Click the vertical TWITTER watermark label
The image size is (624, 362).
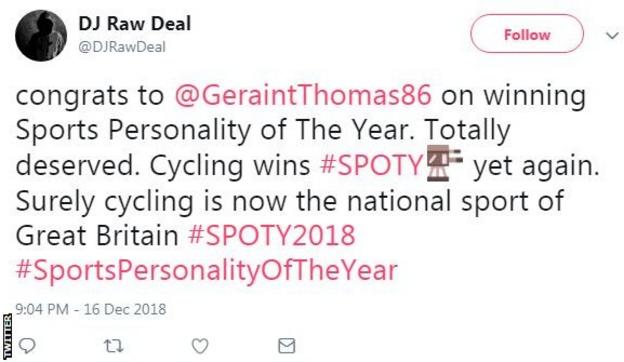pos(6,336)
